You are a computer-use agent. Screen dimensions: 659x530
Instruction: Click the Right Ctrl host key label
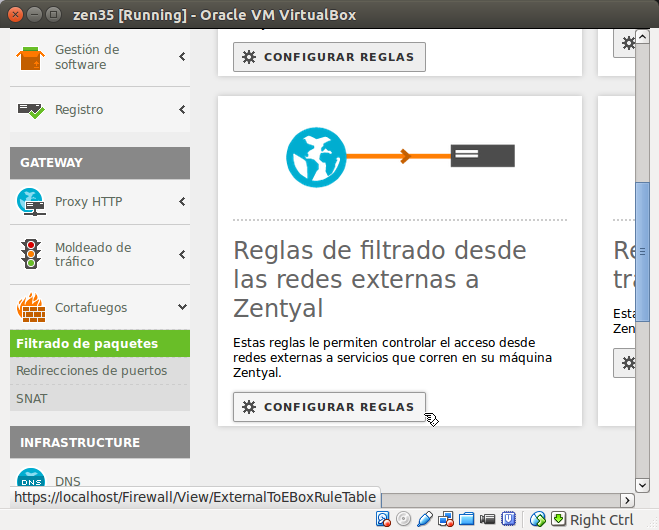(x=601, y=520)
